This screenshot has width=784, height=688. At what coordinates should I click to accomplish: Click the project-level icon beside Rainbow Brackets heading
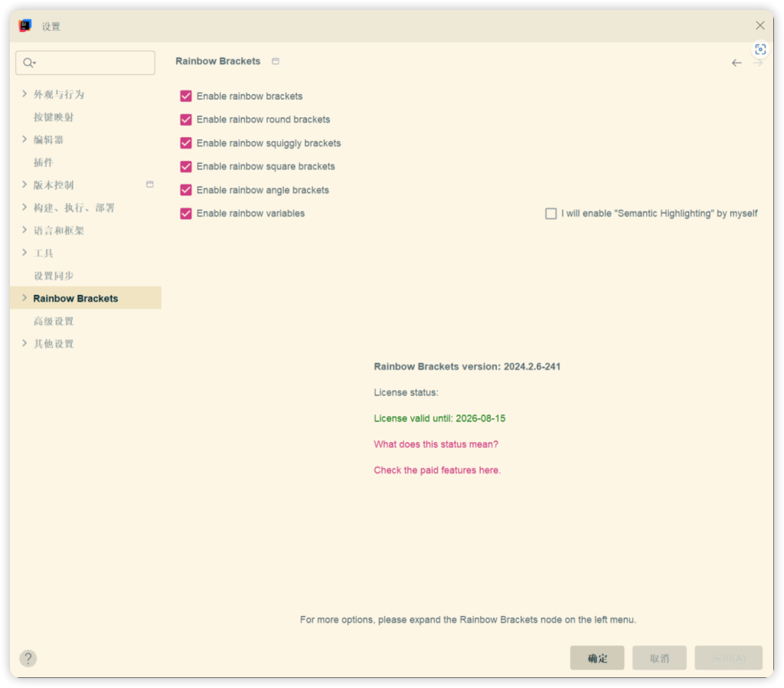click(x=276, y=61)
